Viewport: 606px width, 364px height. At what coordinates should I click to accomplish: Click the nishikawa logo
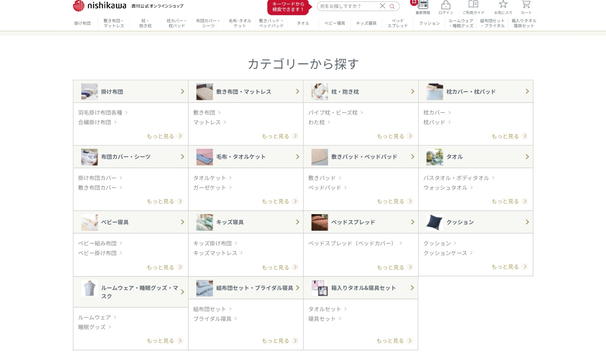(100, 6)
